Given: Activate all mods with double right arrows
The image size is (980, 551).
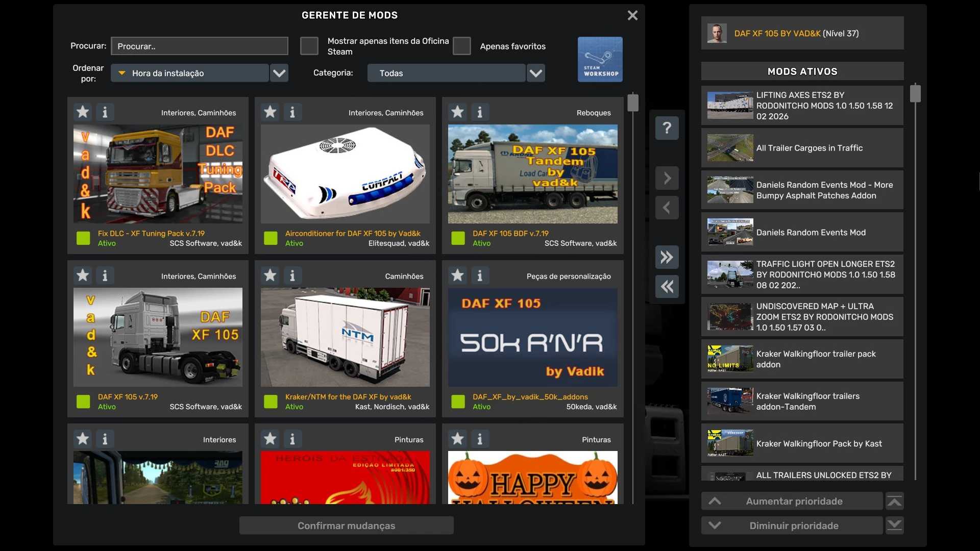Looking at the screenshot, I should (x=667, y=257).
